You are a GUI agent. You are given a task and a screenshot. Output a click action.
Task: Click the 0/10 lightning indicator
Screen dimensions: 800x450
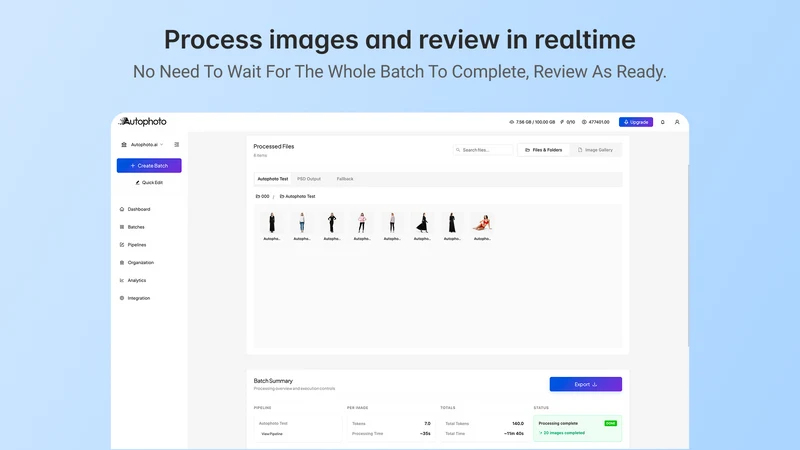[x=568, y=122]
